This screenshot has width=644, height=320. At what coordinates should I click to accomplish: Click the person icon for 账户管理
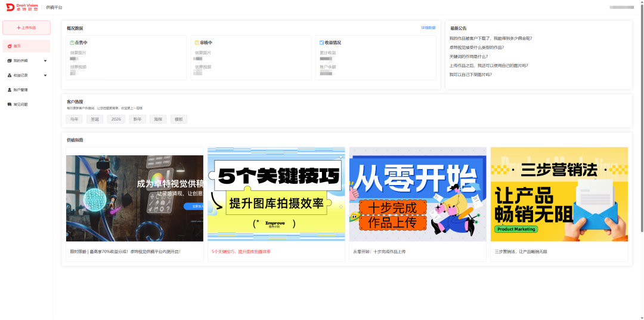coord(10,90)
